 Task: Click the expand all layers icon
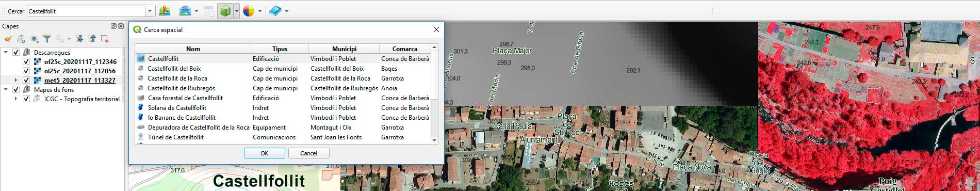tap(79, 39)
